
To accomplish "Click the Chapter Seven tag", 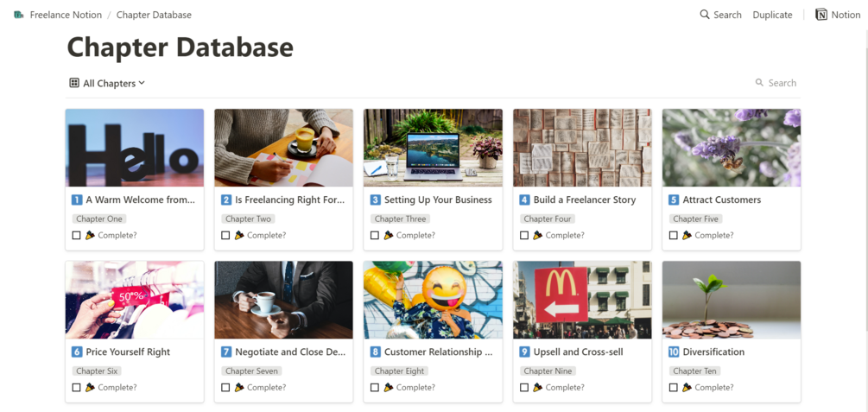I will [251, 371].
